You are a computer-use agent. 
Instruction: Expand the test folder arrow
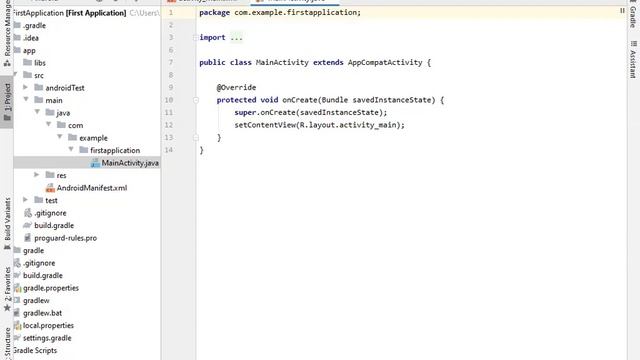pyautogui.click(x=25, y=200)
